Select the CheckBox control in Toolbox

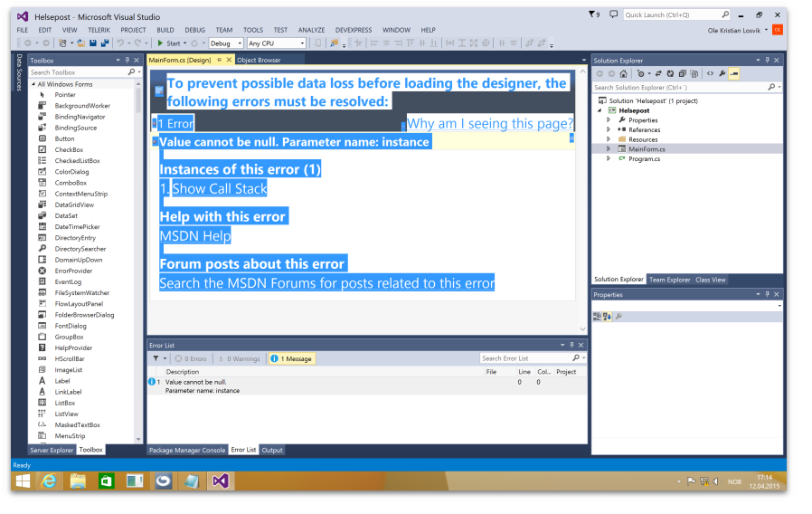[69, 149]
